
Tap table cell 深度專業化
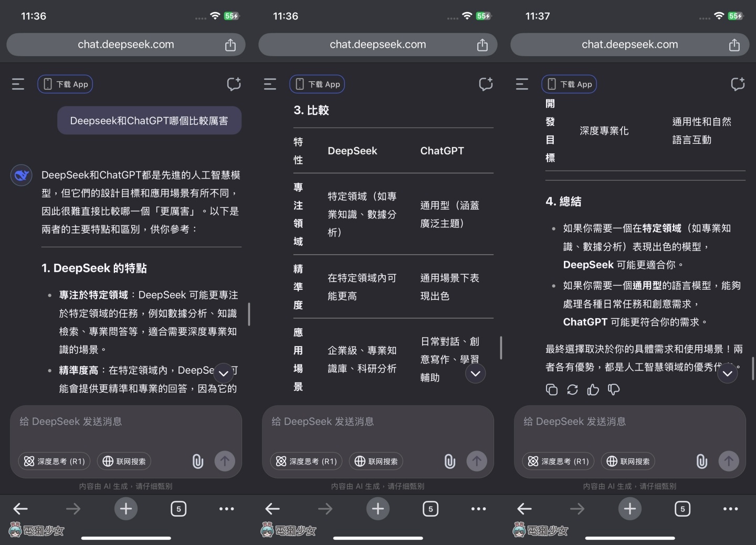(x=604, y=131)
